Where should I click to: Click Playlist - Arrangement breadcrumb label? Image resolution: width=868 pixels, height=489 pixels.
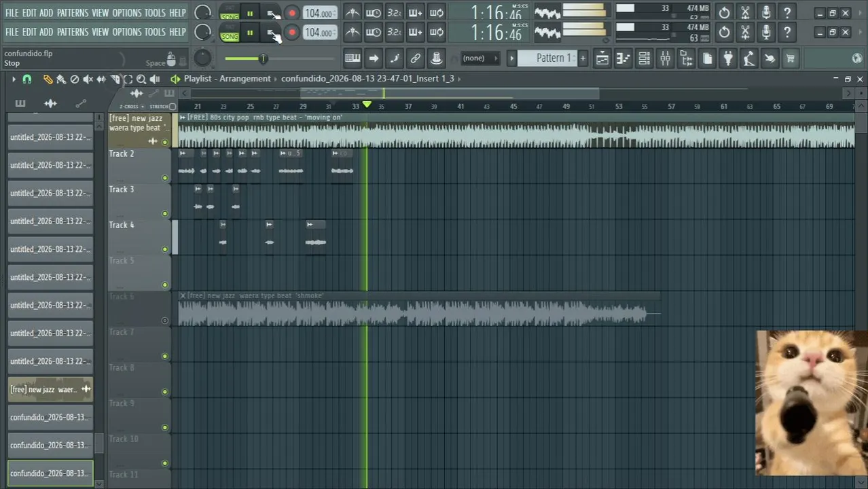tap(227, 79)
